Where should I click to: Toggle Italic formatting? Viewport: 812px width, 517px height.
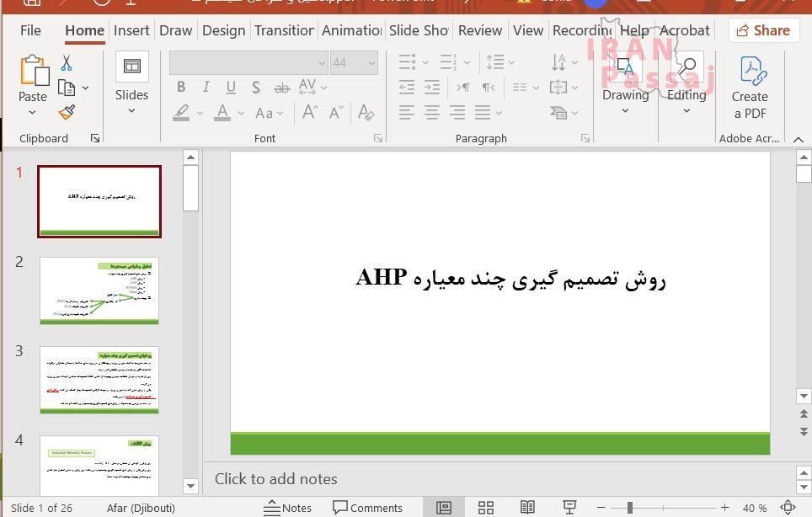click(206, 87)
